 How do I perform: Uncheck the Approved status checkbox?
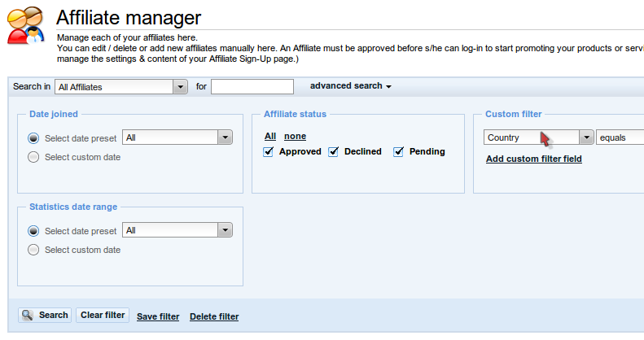click(x=268, y=152)
